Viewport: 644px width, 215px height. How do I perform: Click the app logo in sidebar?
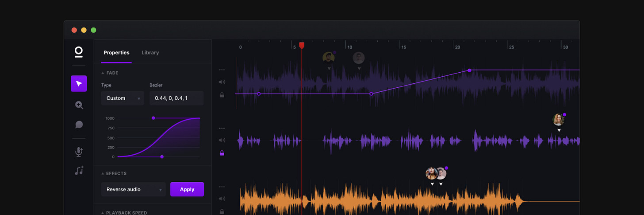pyautogui.click(x=79, y=52)
